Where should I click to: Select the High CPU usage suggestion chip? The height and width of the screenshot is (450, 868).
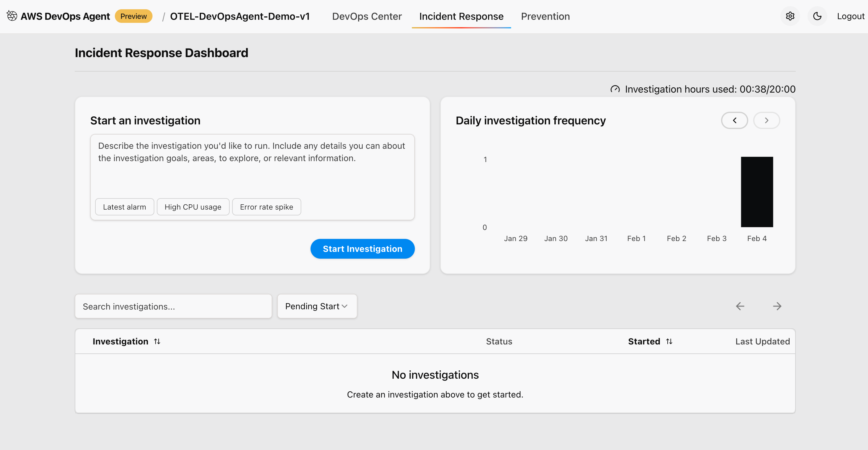[x=193, y=207]
